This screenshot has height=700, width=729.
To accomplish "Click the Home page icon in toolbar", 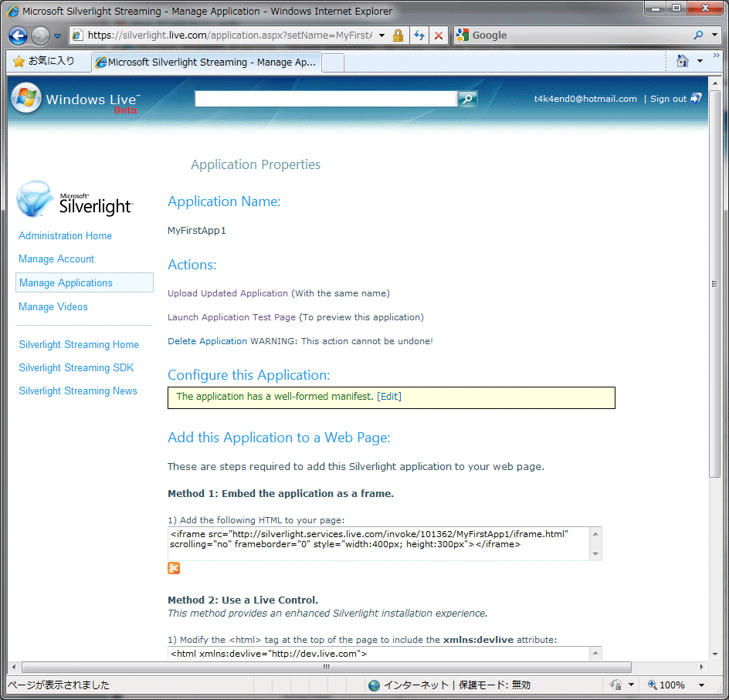I will [x=682, y=62].
